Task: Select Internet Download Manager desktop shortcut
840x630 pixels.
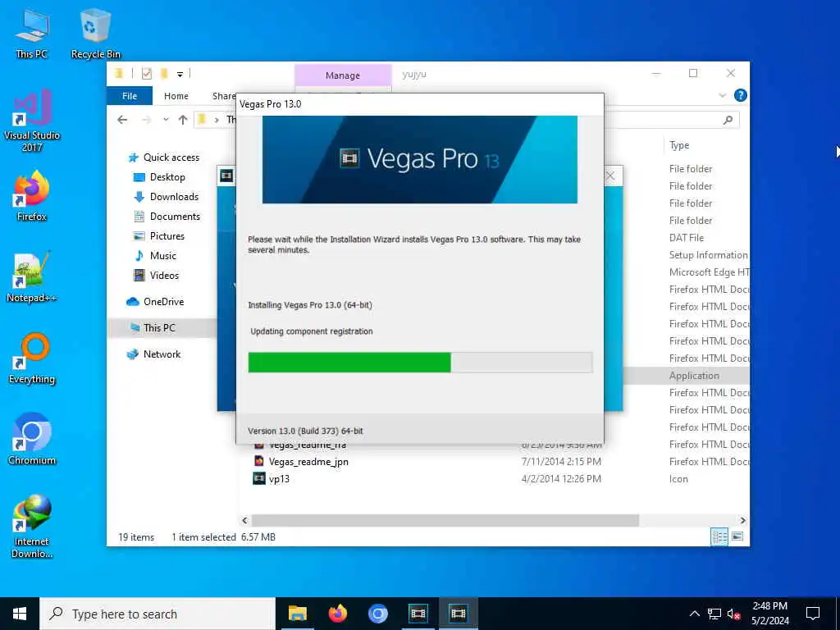Action: 32,527
